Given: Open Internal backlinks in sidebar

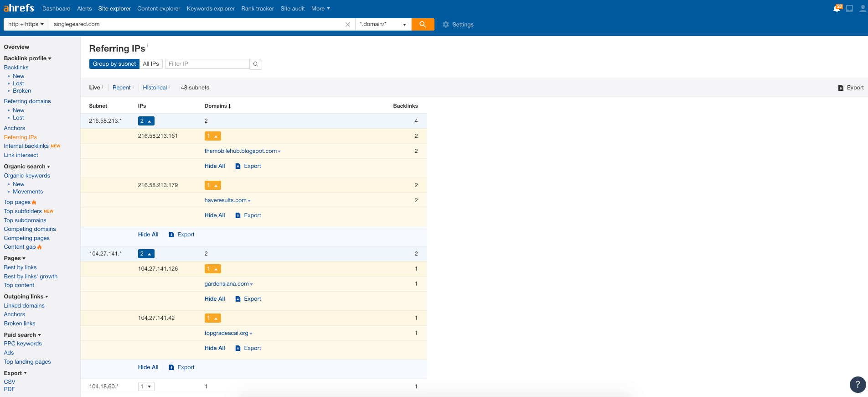Looking at the screenshot, I should pos(26,146).
